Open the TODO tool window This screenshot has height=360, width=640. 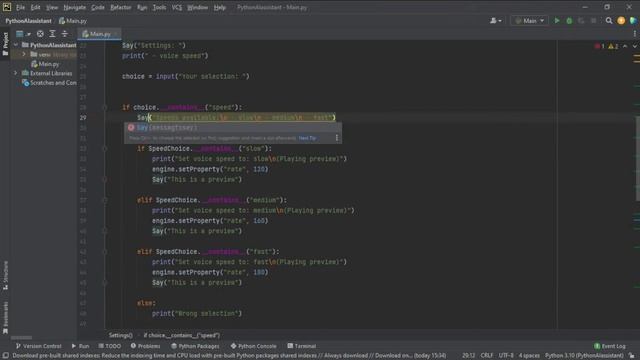[x=109, y=346]
